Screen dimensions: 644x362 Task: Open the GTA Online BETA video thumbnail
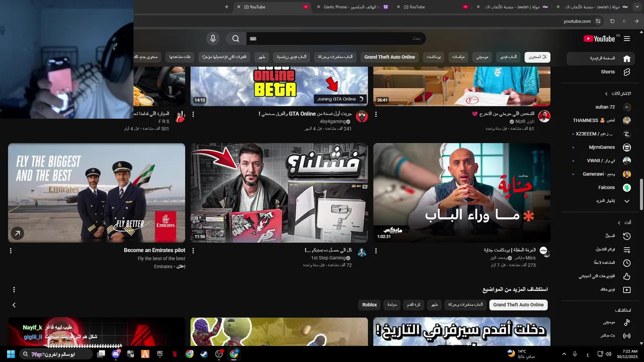(x=279, y=85)
